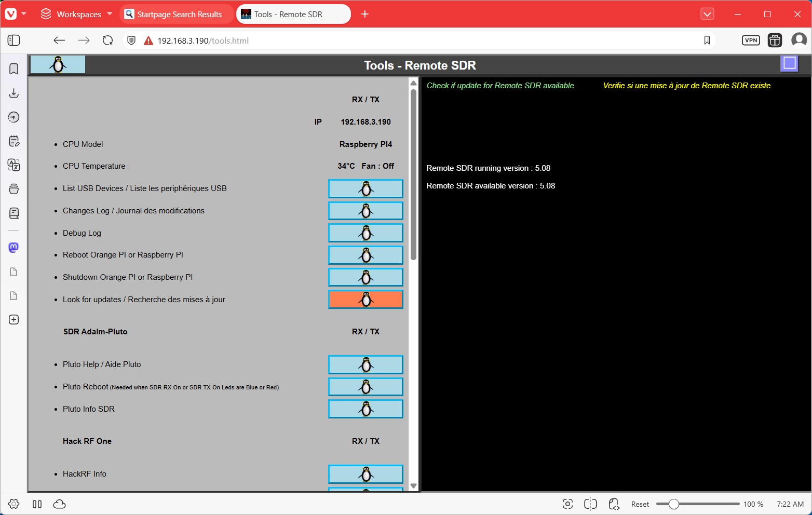Open the gift box rewards icon

775,40
